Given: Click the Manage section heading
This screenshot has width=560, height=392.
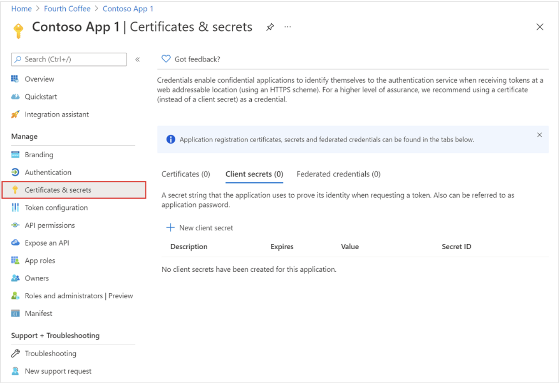Looking at the screenshot, I should click(x=25, y=136).
